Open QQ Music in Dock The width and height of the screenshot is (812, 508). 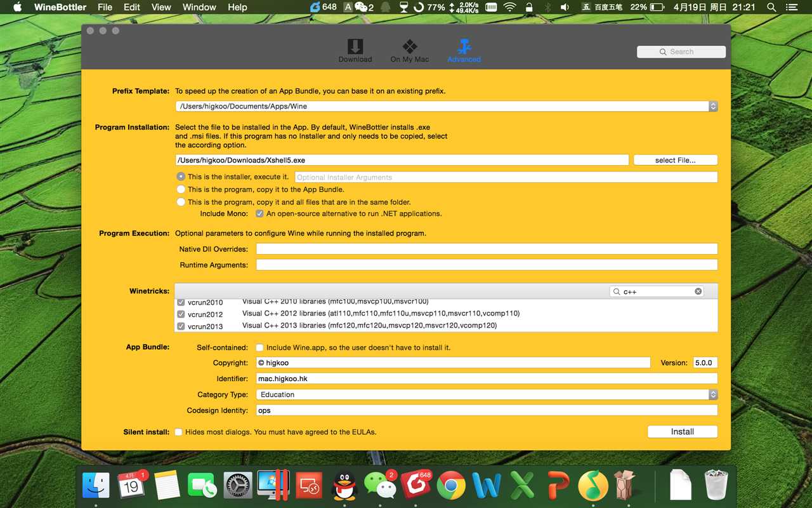(593, 486)
